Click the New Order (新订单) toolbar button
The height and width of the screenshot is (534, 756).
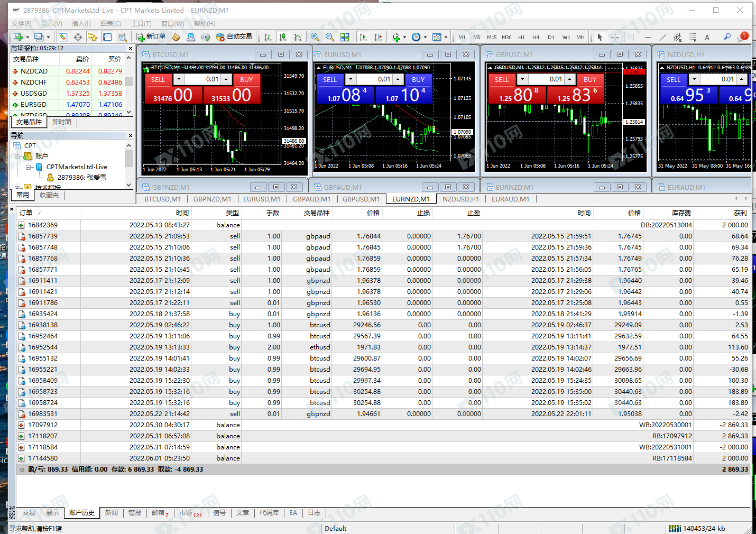pos(151,36)
